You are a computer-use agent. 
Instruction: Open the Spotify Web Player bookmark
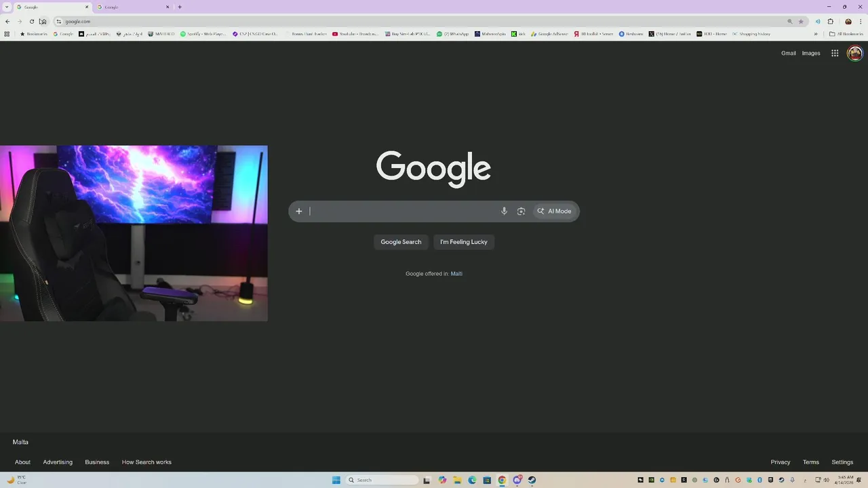203,34
